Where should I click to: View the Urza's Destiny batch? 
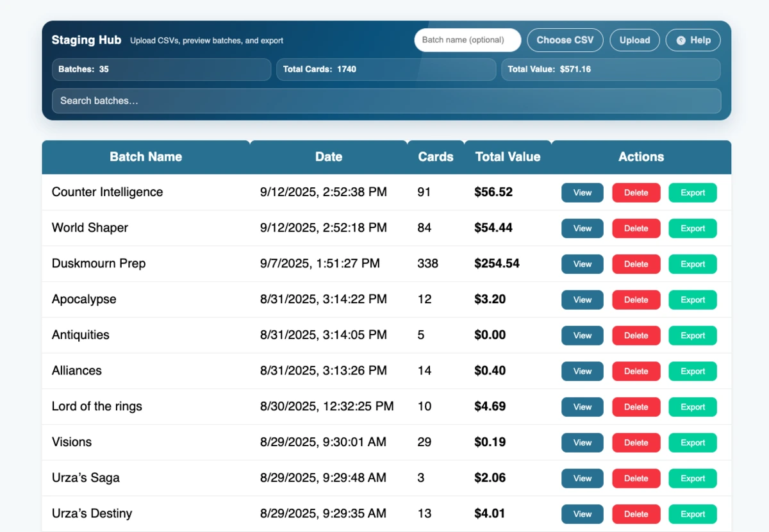(x=582, y=513)
